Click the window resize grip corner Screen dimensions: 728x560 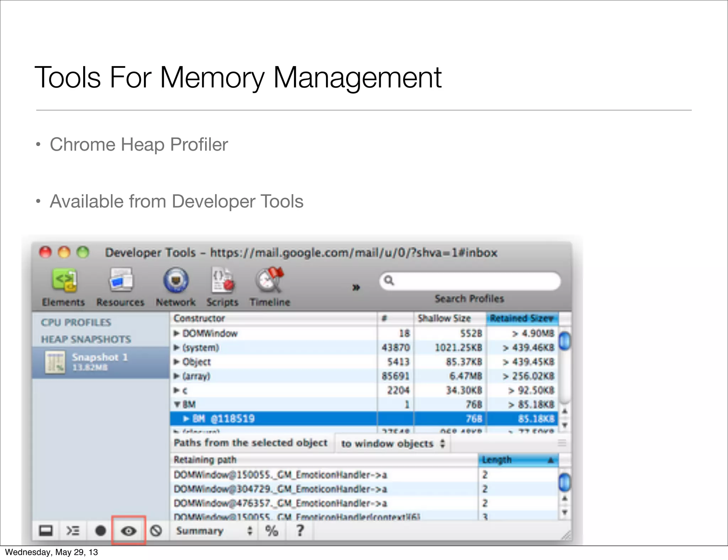click(566, 535)
